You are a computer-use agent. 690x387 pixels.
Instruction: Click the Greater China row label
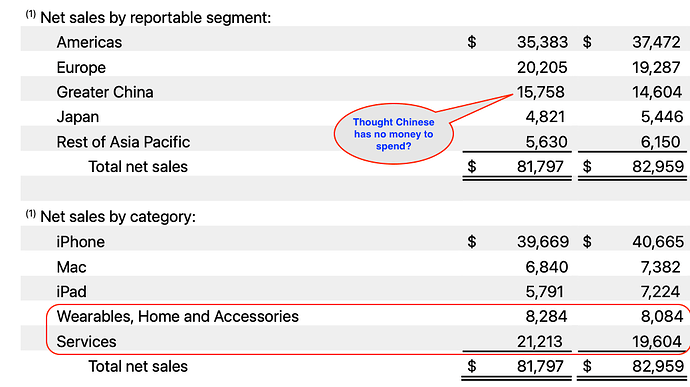(x=105, y=92)
